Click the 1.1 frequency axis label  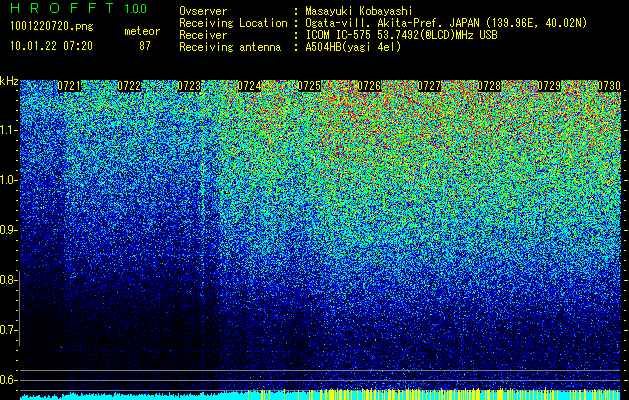pyautogui.click(x=9, y=130)
